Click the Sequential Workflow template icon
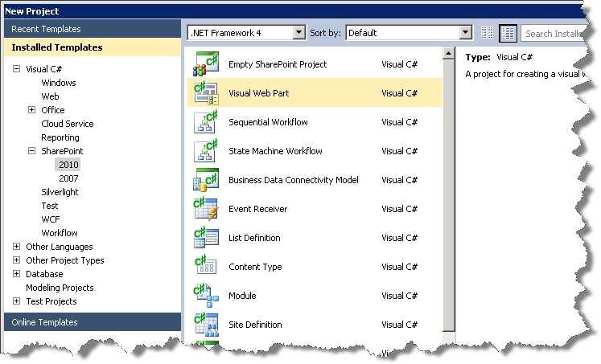The width and height of the screenshot is (601, 364). [206, 122]
